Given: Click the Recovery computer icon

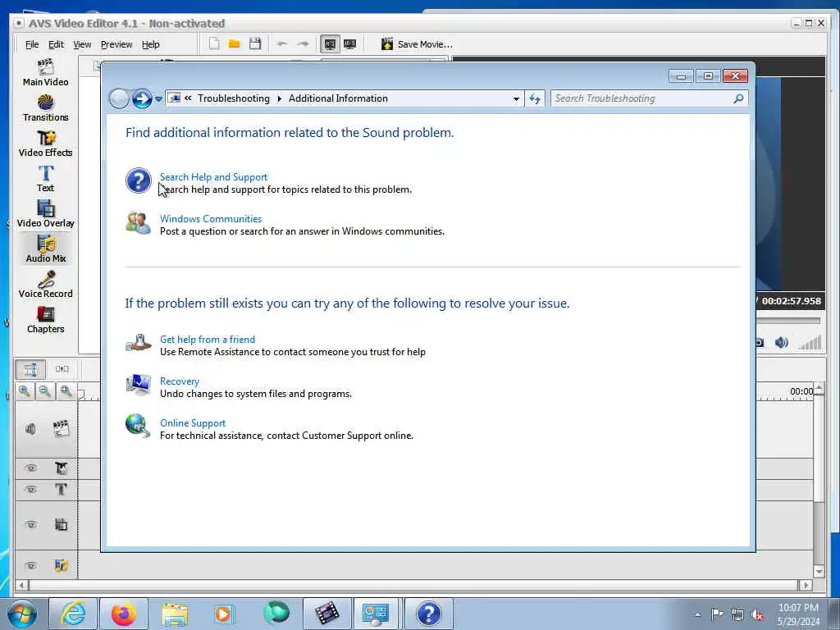Looking at the screenshot, I should tap(138, 385).
